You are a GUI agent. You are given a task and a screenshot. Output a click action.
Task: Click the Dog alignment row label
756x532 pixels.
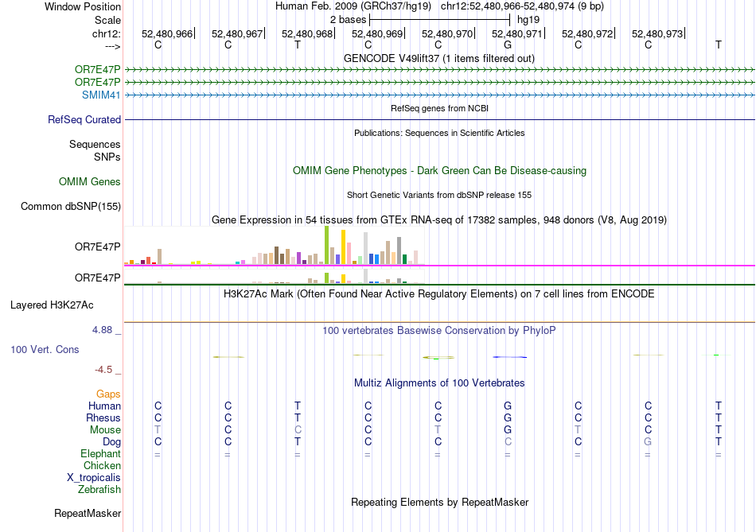111,442
